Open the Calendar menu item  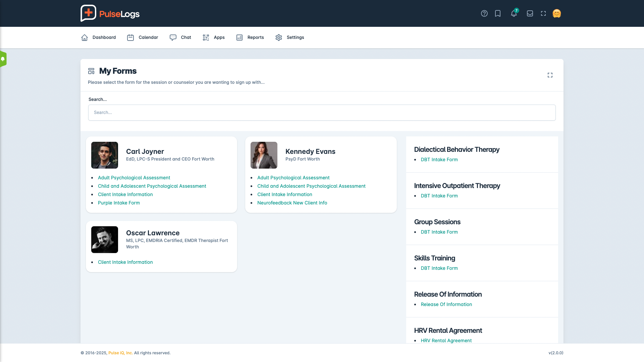coord(143,38)
